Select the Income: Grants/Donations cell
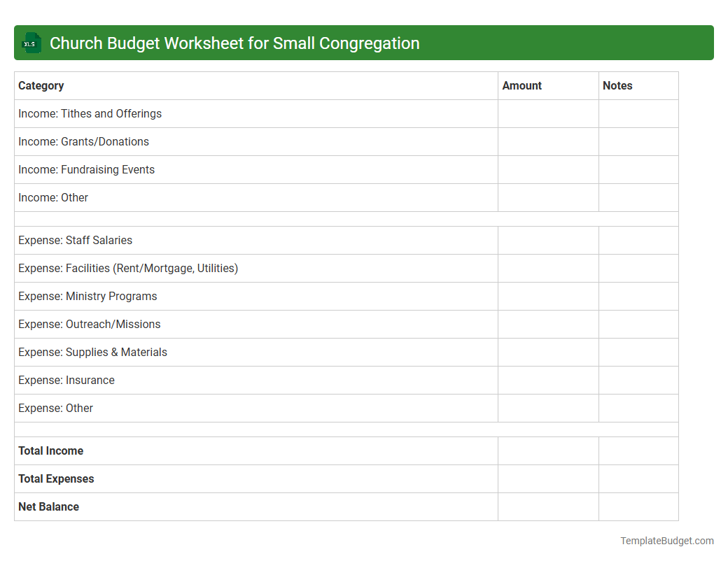Image resolution: width=728 pixels, height=561 pixels. 83,141
